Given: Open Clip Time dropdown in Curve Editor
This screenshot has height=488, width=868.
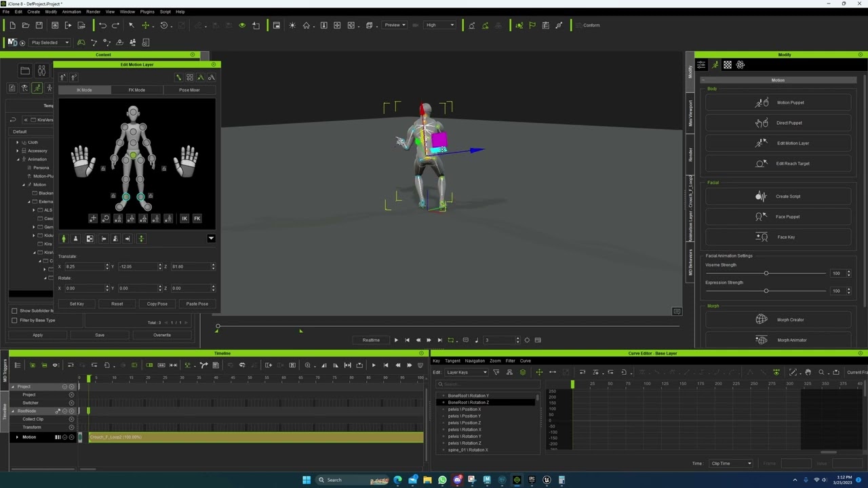Looking at the screenshot, I should [731, 464].
